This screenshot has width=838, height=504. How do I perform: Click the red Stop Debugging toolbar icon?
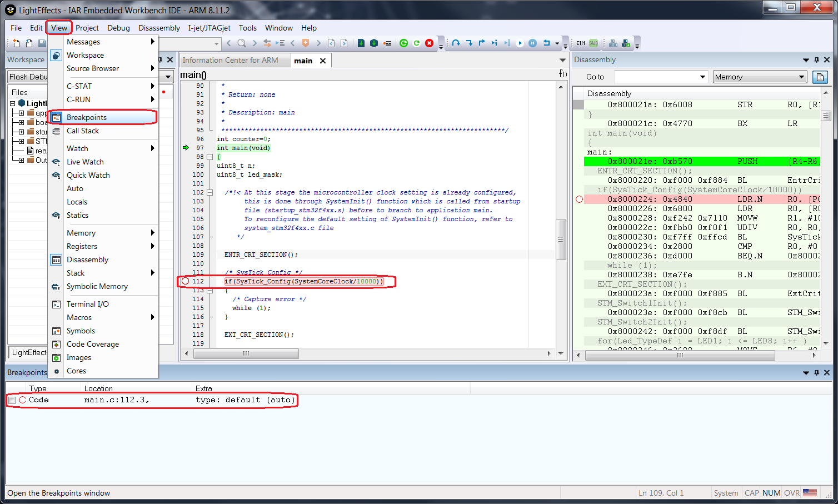(429, 43)
